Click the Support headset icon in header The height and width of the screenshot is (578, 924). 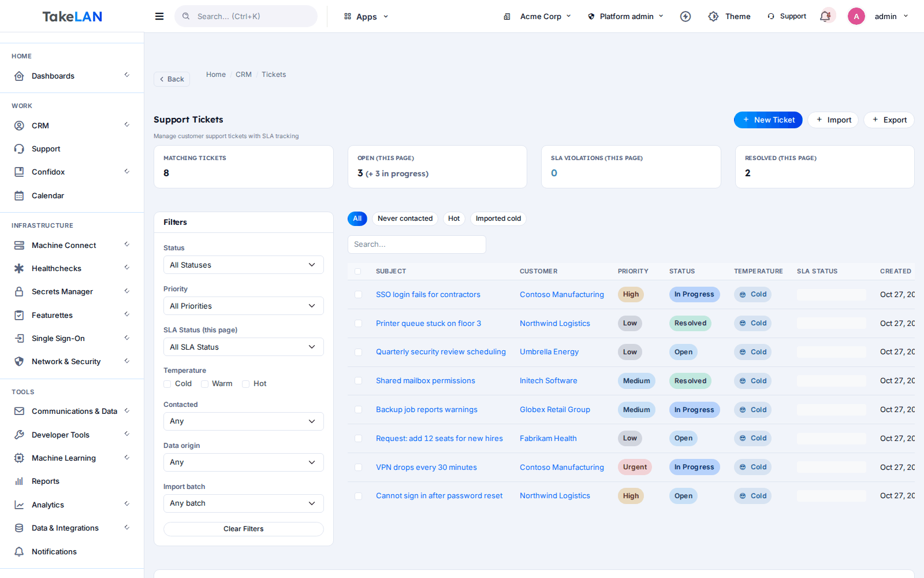pyautogui.click(x=771, y=16)
